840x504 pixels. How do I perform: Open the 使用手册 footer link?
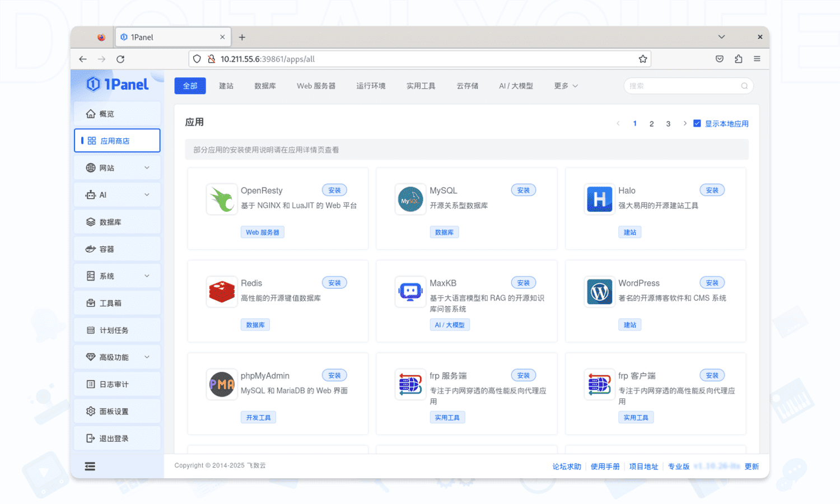(x=605, y=466)
